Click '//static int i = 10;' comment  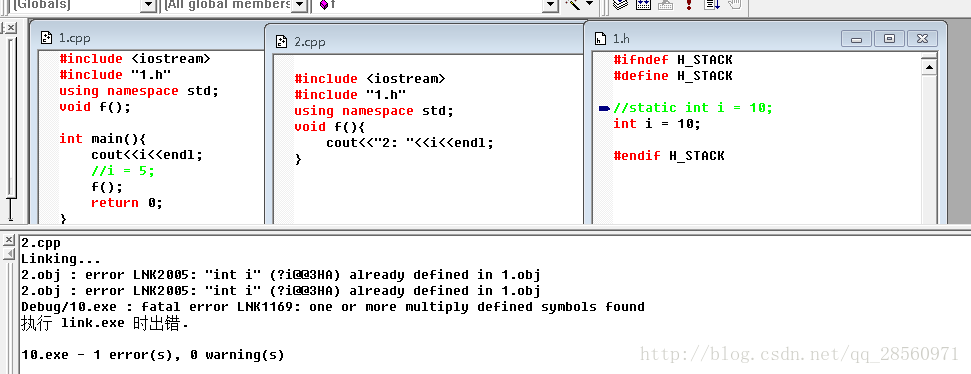693,108
